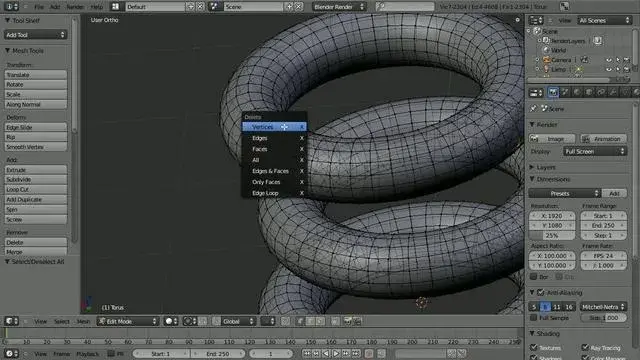Disable the Anti-Aliasing checkbox

(x=541, y=292)
